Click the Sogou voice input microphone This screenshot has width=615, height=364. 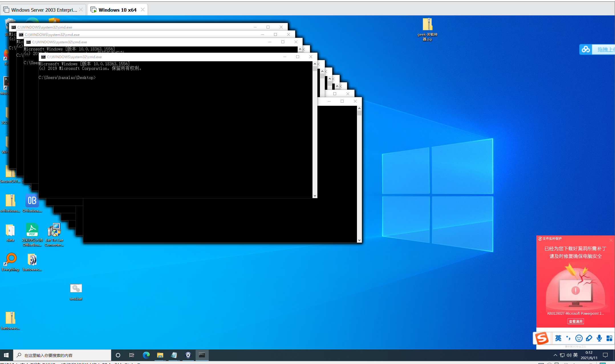click(599, 338)
